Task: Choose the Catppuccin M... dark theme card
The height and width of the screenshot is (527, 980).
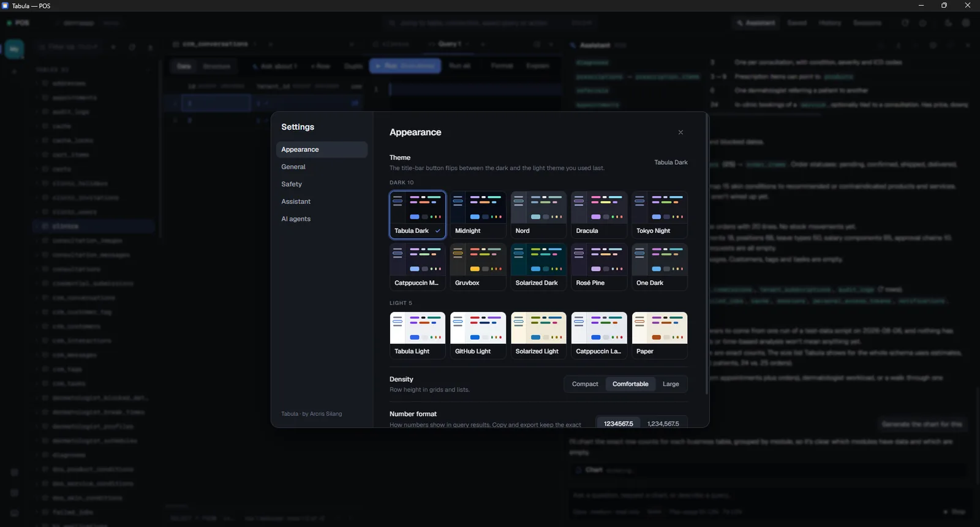Action: click(x=418, y=267)
